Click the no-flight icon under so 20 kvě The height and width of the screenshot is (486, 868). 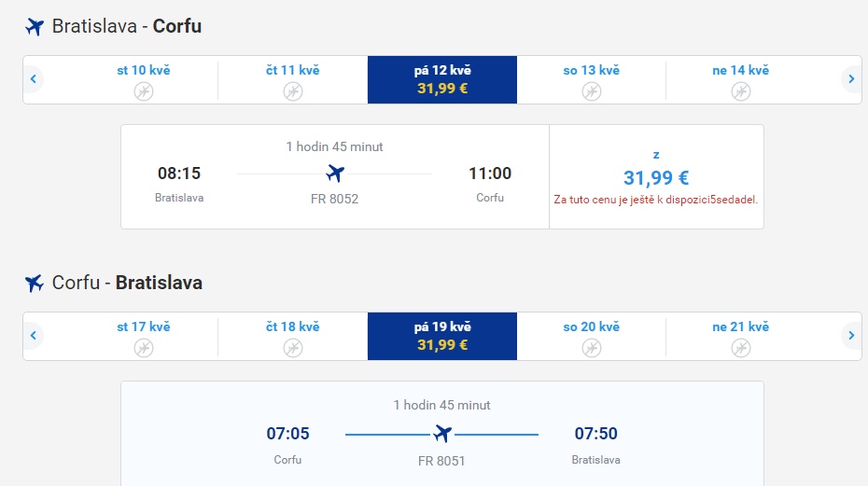[x=591, y=348]
